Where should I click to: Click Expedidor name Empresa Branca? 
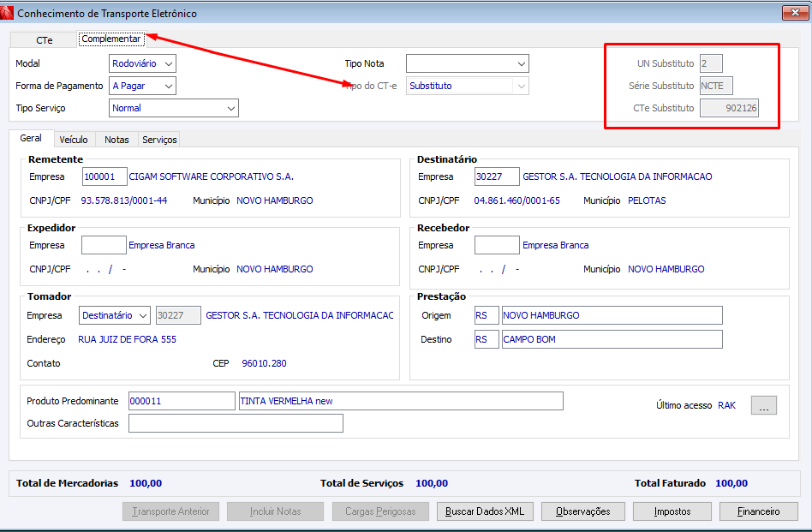162,245
